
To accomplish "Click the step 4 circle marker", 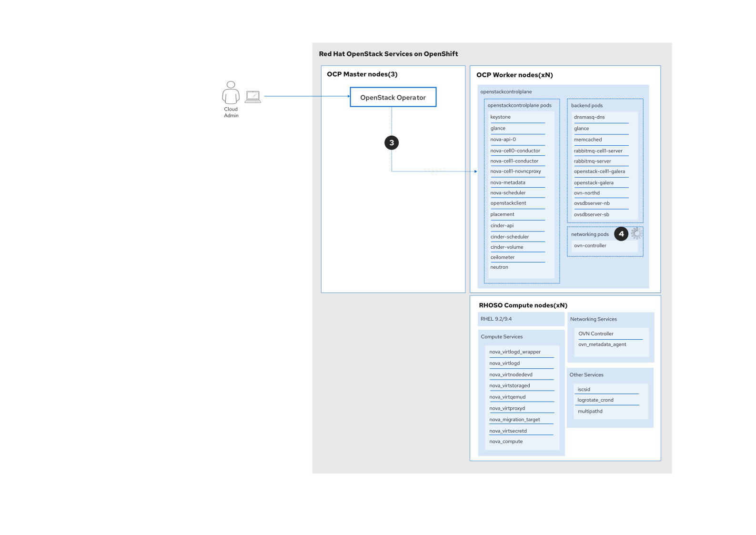I will pyautogui.click(x=621, y=234).
